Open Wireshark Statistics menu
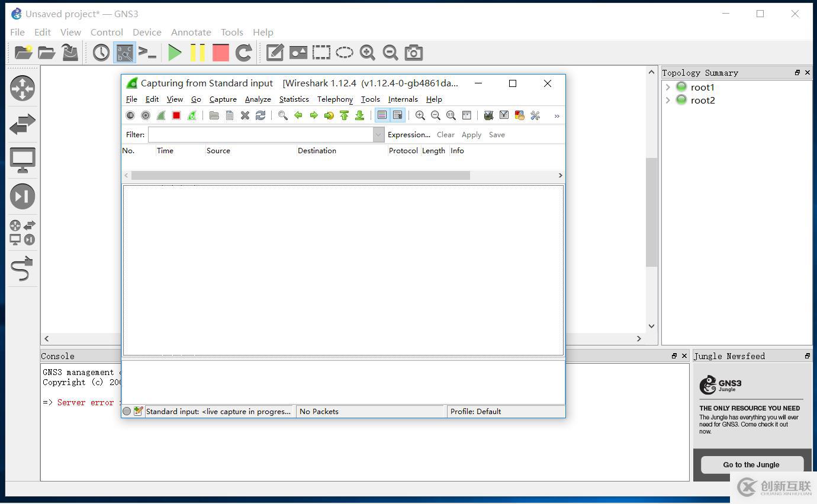This screenshot has height=504, width=817. tap(294, 99)
